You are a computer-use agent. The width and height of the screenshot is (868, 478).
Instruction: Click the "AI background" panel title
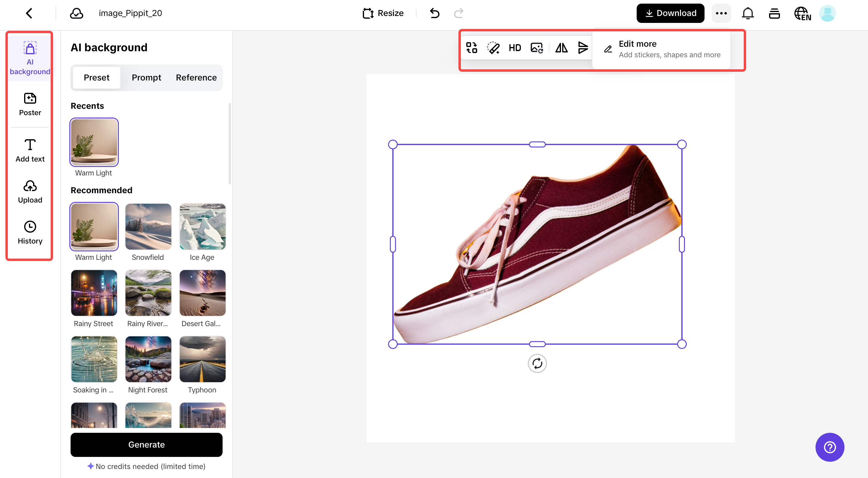click(109, 47)
